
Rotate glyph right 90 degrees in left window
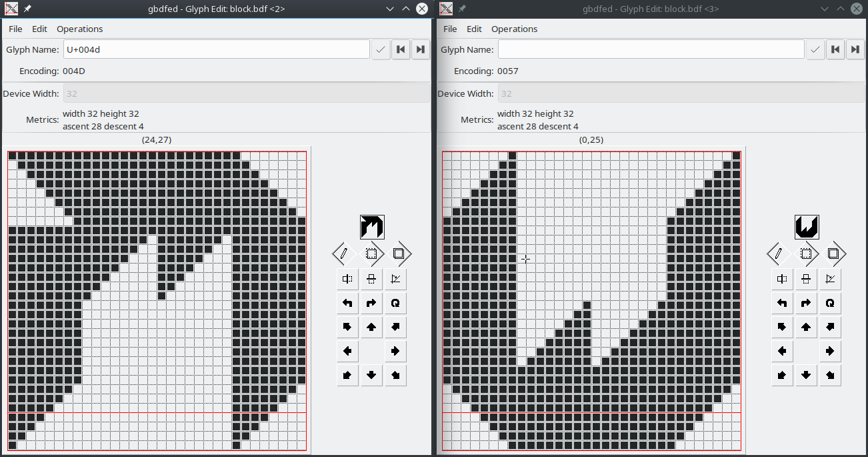pos(371,303)
